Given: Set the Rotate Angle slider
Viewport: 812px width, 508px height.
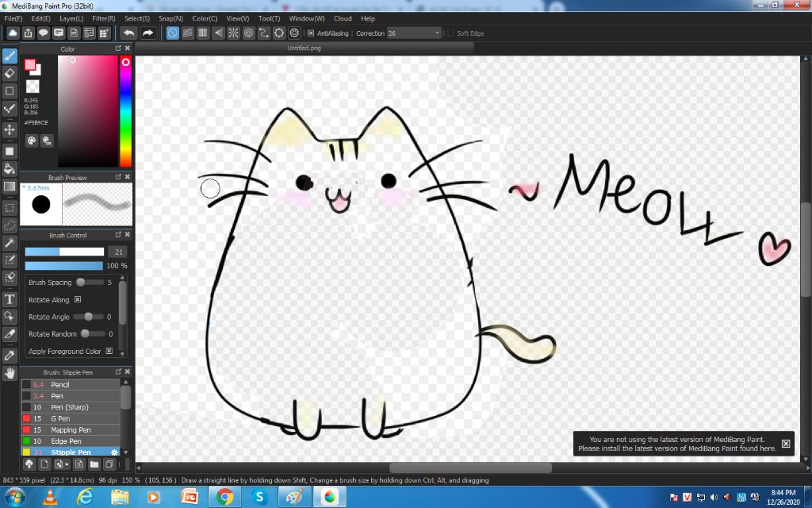Looking at the screenshot, I should [x=89, y=317].
